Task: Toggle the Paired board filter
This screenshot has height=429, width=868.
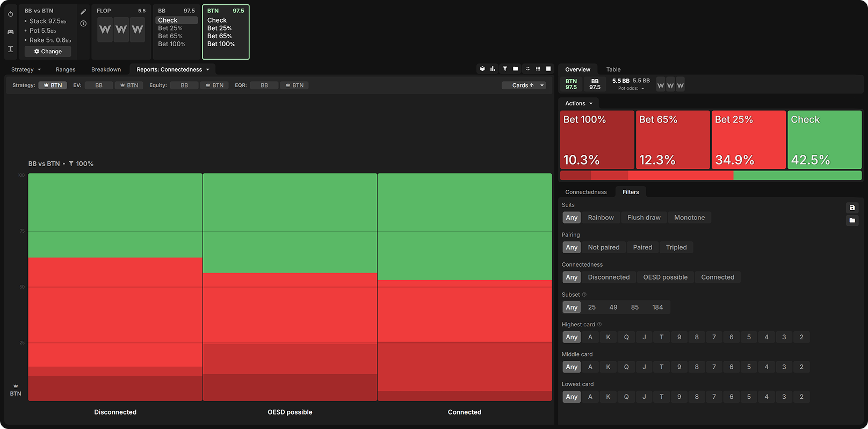Action: point(642,247)
